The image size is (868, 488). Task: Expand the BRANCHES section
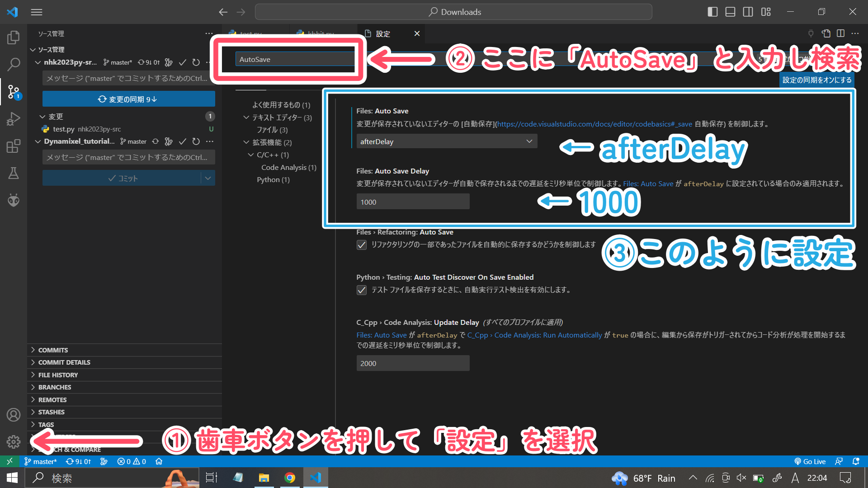coord(55,387)
